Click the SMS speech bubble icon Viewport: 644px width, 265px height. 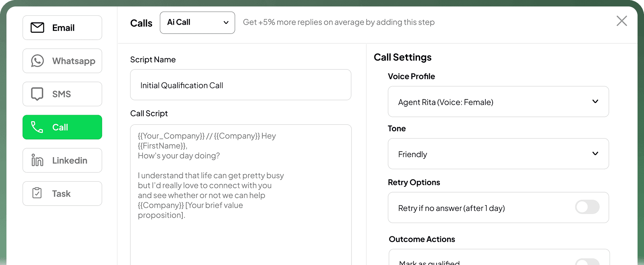38,94
